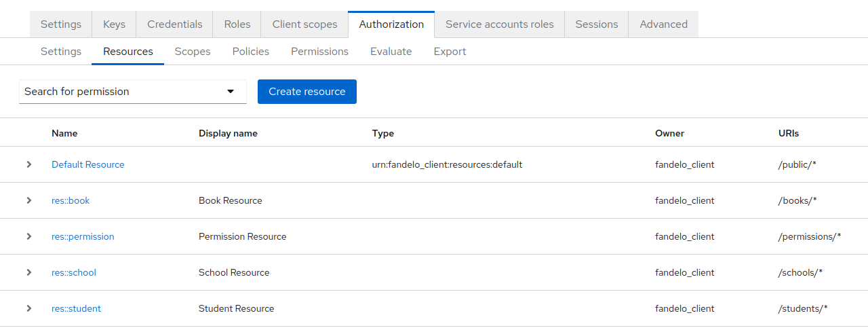The image size is (868, 328).
Task: Open the res::permission resource link
Action: [83, 236]
